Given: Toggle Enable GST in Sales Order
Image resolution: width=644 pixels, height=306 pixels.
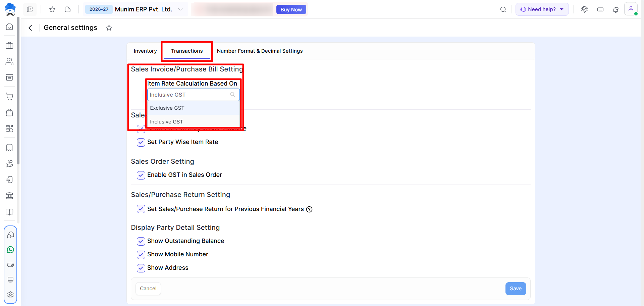Looking at the screenshot, I should point(141,175).
